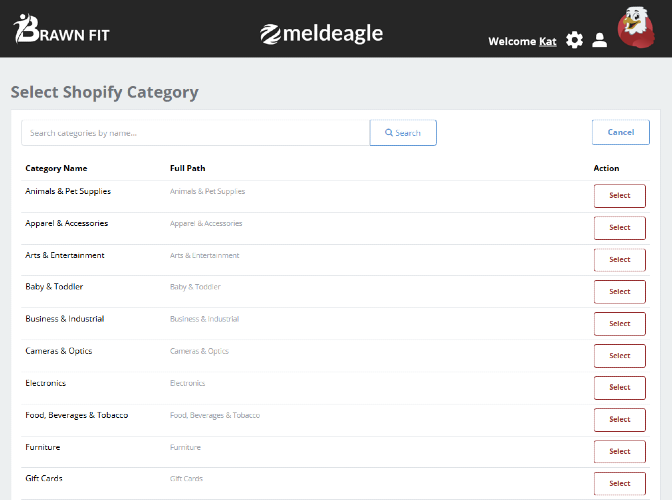The width and height of the screenshot is (672, 500).
Task: Select the Gift Cards category
Action: pos(620,484)
